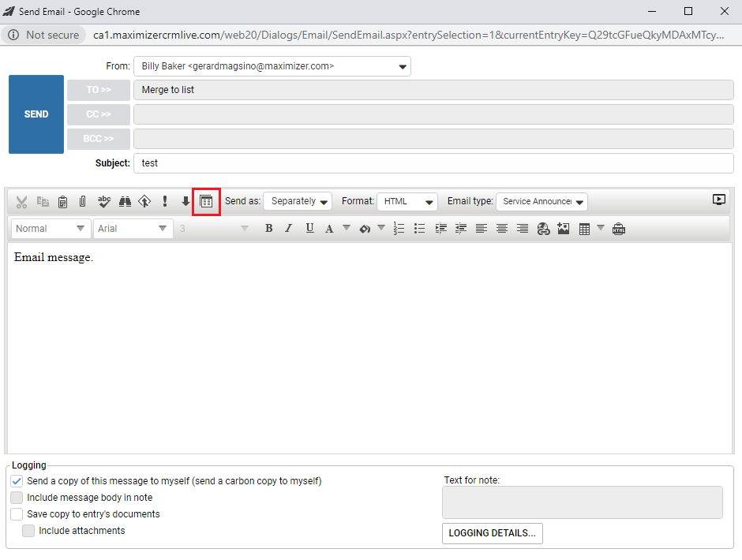The height and width of the screenshot is (560, 742).
Task: Change the Format HTML dropdown
Action: click(x=407, y=201)
